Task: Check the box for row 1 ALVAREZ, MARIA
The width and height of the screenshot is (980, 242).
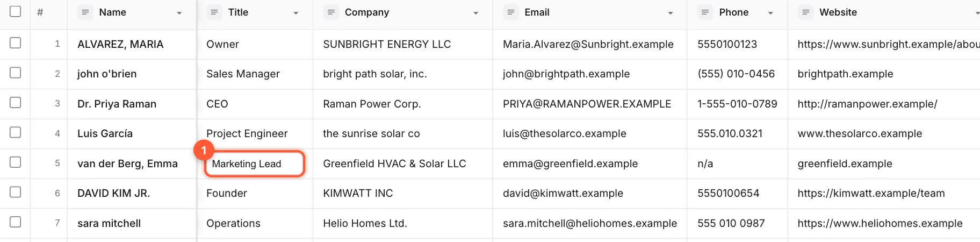Action: [x=16, y=42]
